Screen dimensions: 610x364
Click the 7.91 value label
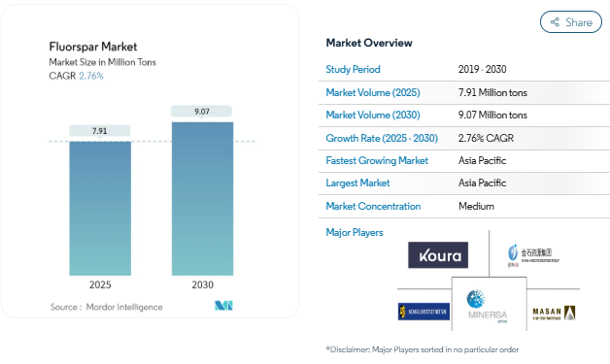[x=100, y=131]
